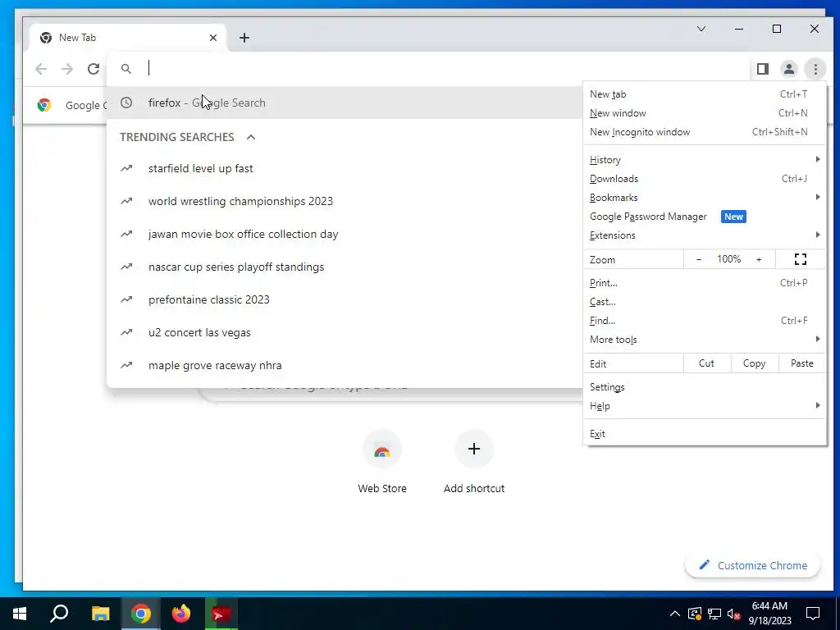Choose Print from Chrome menu
This screenshot has height=630, width=840.
click(x=705, y=283)
